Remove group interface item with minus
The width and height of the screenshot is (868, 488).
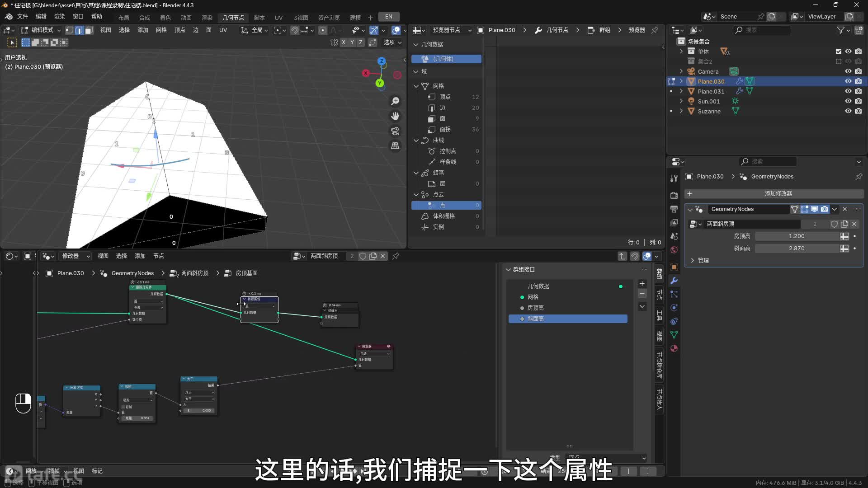(x=642, y=294)
